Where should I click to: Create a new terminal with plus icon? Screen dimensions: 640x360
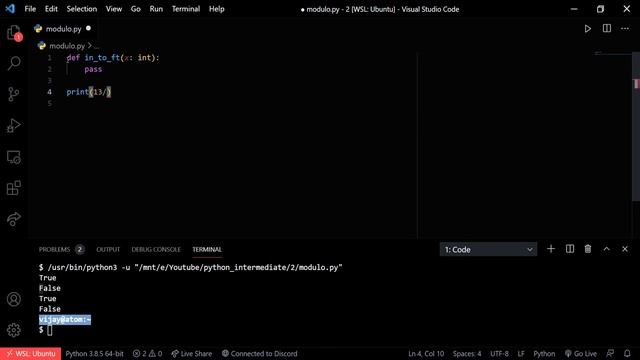tap(551, 249)
